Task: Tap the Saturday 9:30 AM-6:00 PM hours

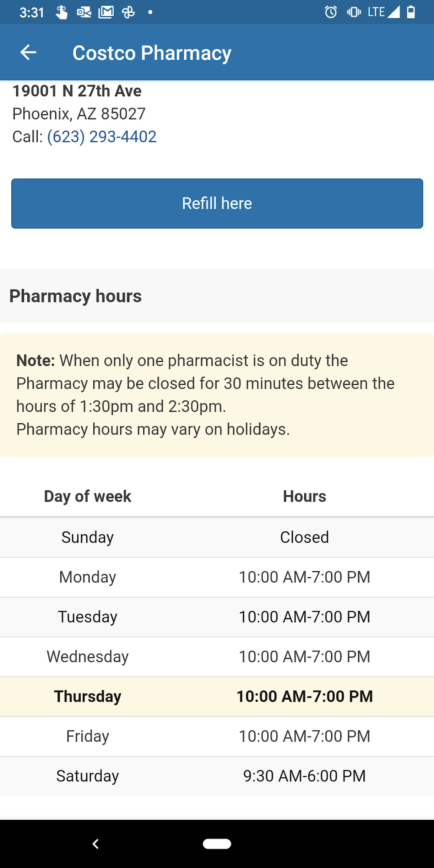Action: (304, 776)
